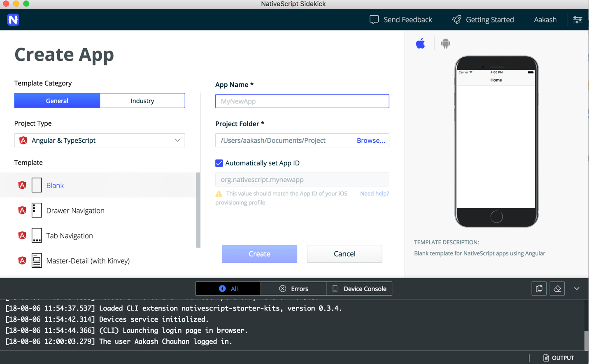Open Getting Started rocket link
The image size is (589, 364).
483,20
